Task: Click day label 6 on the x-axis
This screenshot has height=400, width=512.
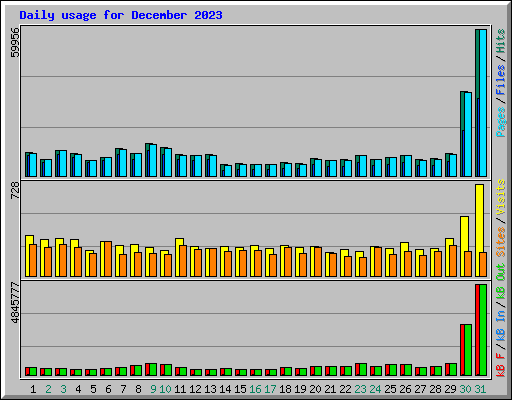Action: (x=108, y=389)
